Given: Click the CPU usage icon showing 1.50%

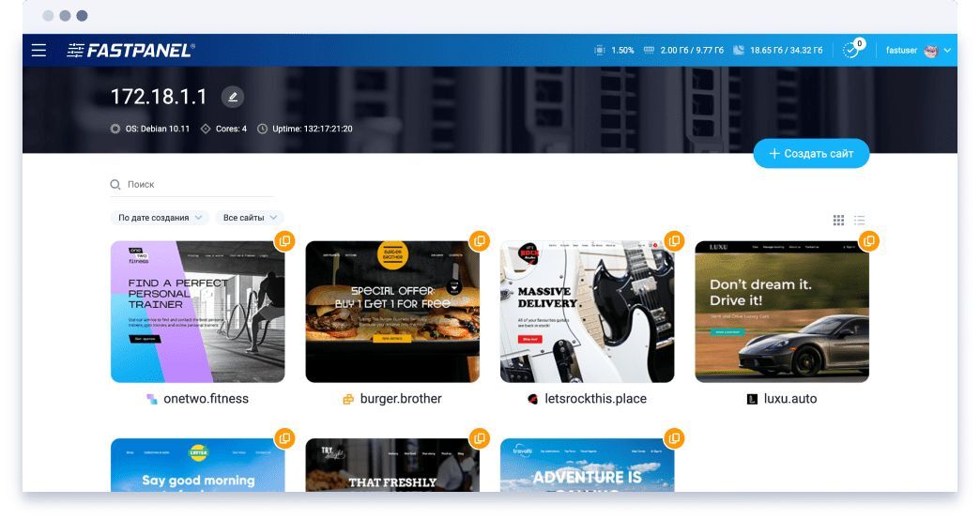Looking at the screenshot, I should coord(600,50).
